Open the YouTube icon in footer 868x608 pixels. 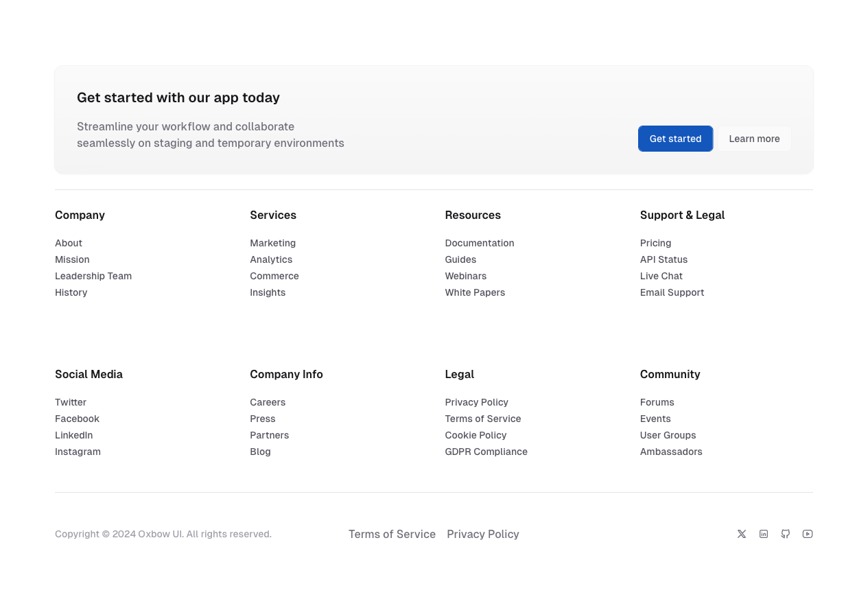click(808, 534)
